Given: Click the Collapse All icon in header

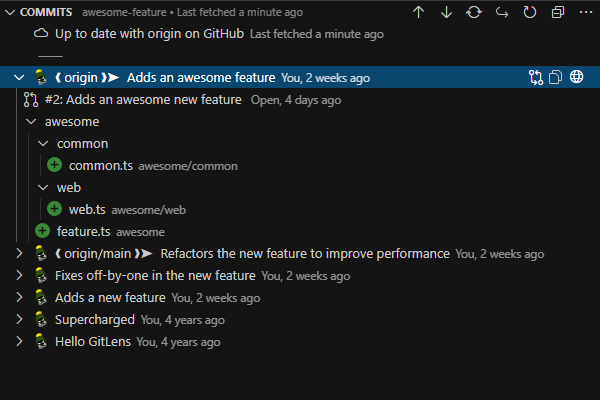Looking at the screenshot, I should tap(557, 12).
